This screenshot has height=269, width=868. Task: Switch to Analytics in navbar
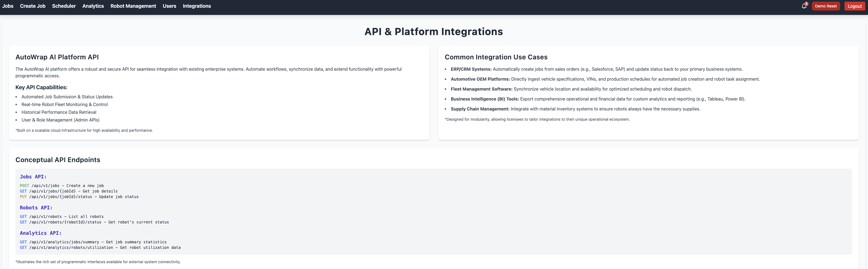tap(93, 6)
